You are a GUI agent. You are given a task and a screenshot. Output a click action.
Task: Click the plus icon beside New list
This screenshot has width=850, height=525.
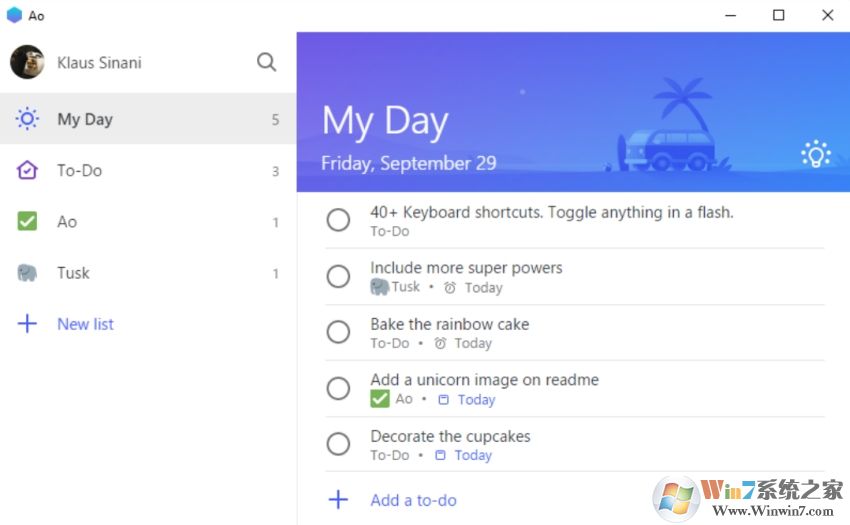(x=27, y=324)
